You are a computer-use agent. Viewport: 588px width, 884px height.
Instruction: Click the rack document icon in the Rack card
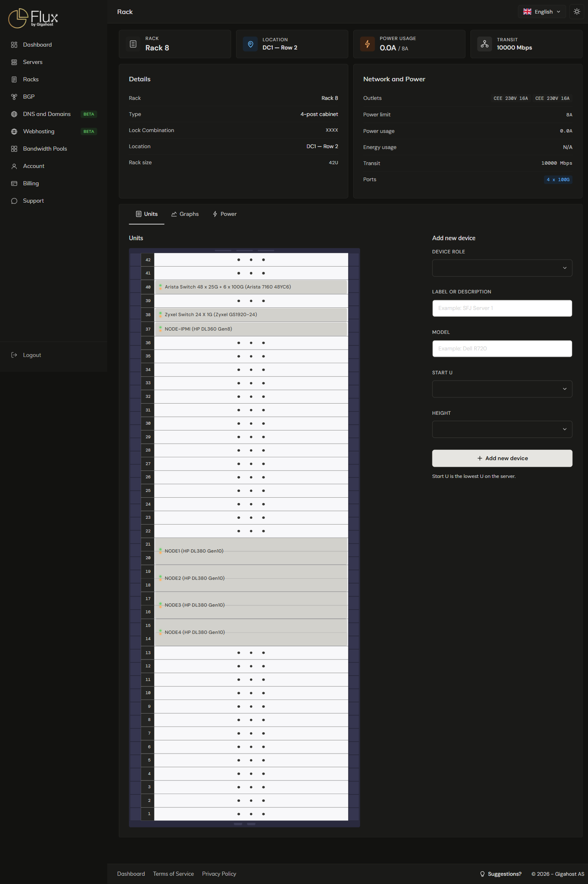coord(133,44)
